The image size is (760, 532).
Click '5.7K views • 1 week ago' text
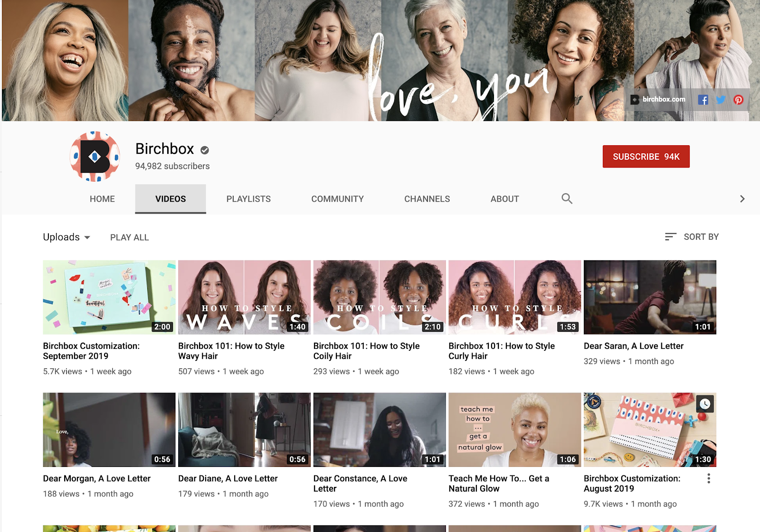coord(87,371)
